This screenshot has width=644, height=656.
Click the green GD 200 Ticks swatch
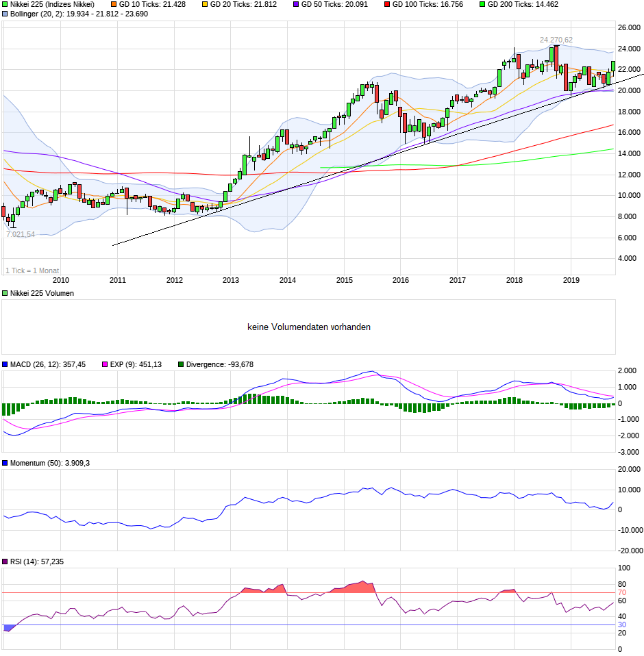[x=482, y=5]
